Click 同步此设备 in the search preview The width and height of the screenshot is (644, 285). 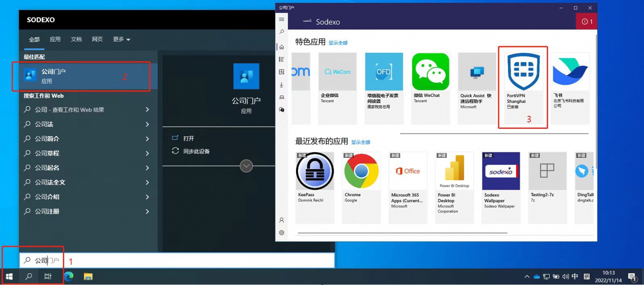[x=196, y=152]
